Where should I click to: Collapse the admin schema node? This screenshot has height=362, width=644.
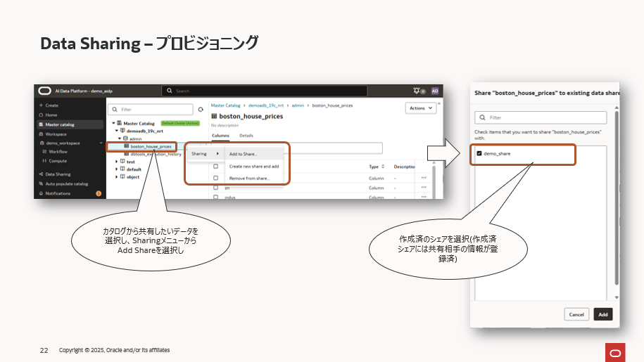(x=120, y=138)
